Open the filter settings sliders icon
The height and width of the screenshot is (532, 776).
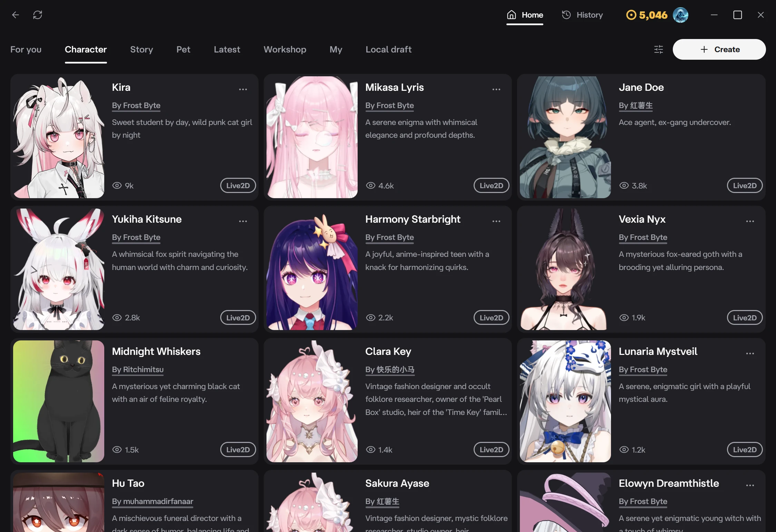[x=658, y=49]
